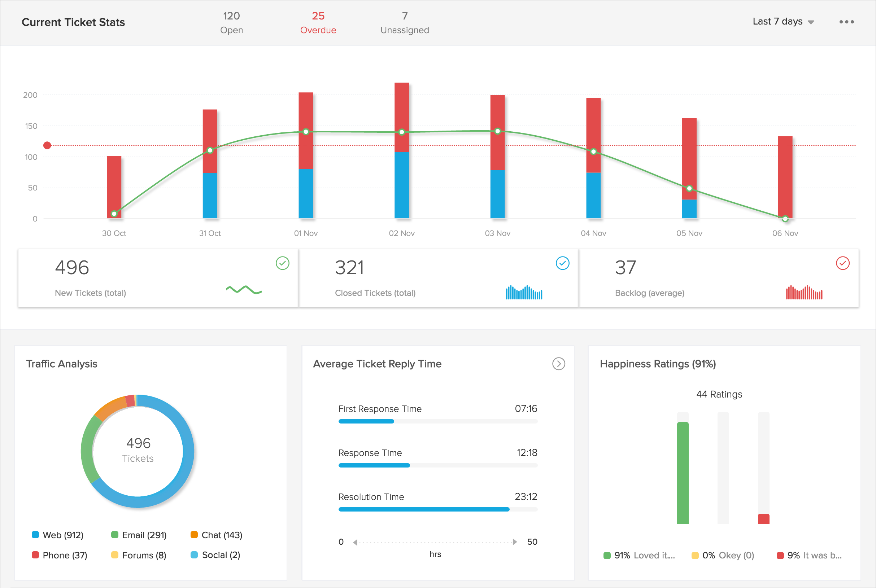
Task: Click the right arrow on hours scale
Action: [515, 542]
